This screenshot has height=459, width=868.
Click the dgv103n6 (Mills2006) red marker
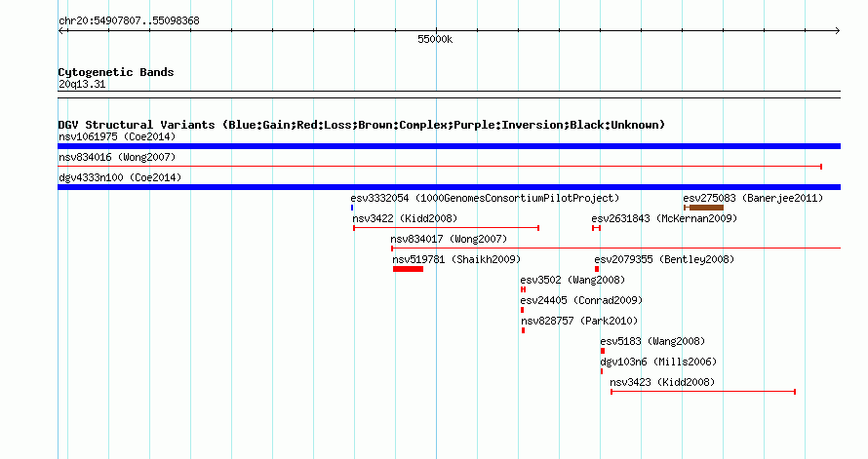(x=602, y=371)
